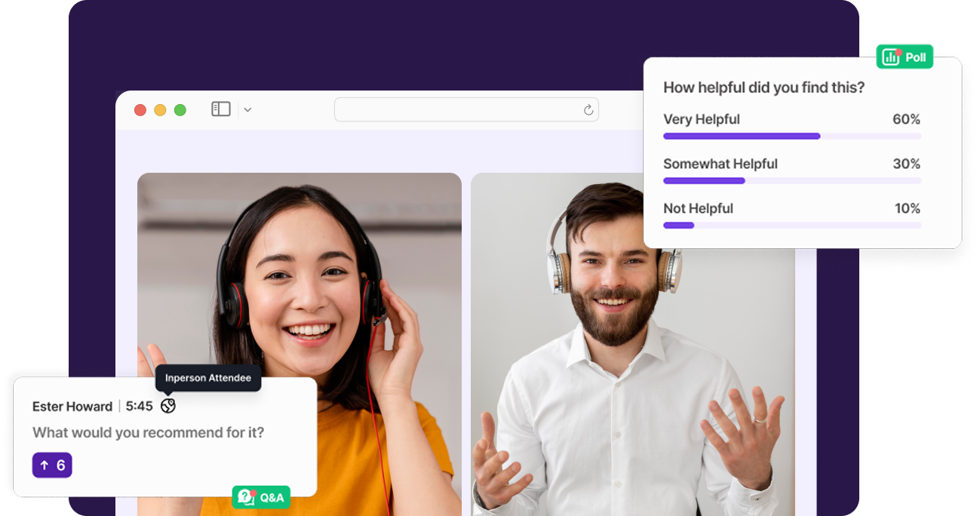Screen dimensions: 980x516
Task: Choose the Somewhat Helpful poll option
Action: coord(720,164)
